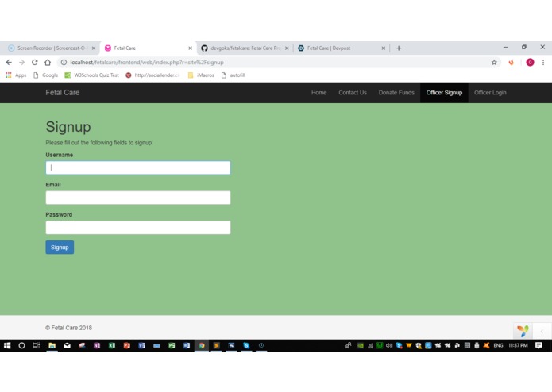Open the Donate Funds nav link

pyautogui.click(x=396, y=93)
